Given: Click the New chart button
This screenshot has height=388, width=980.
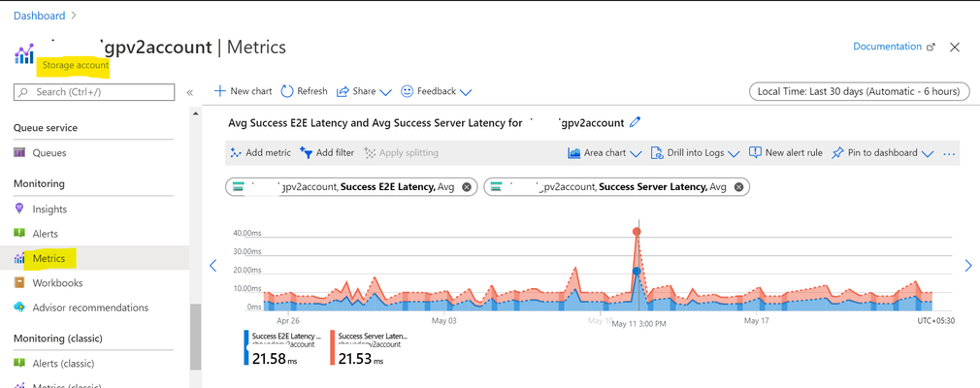Looking at the screenshot, I should point(244,91).
